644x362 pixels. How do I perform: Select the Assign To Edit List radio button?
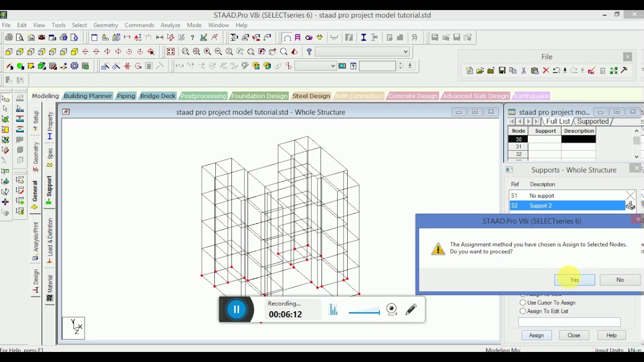[523, 311]
